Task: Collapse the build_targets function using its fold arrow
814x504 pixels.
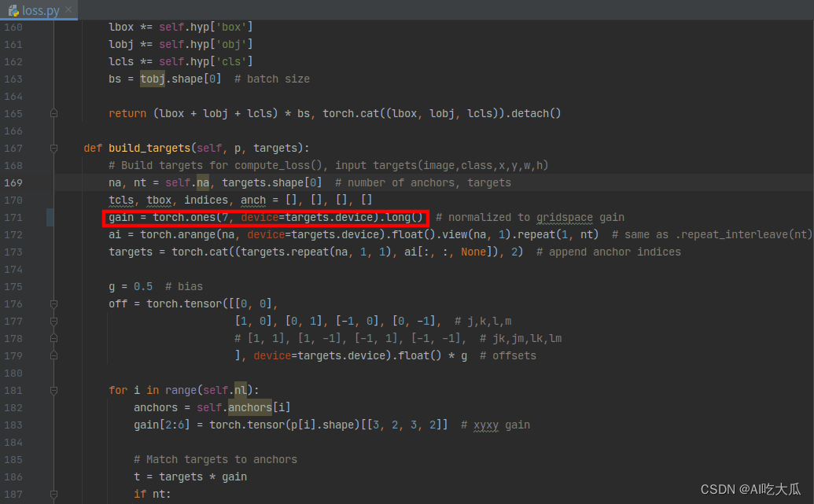Action: pos(53,148)
